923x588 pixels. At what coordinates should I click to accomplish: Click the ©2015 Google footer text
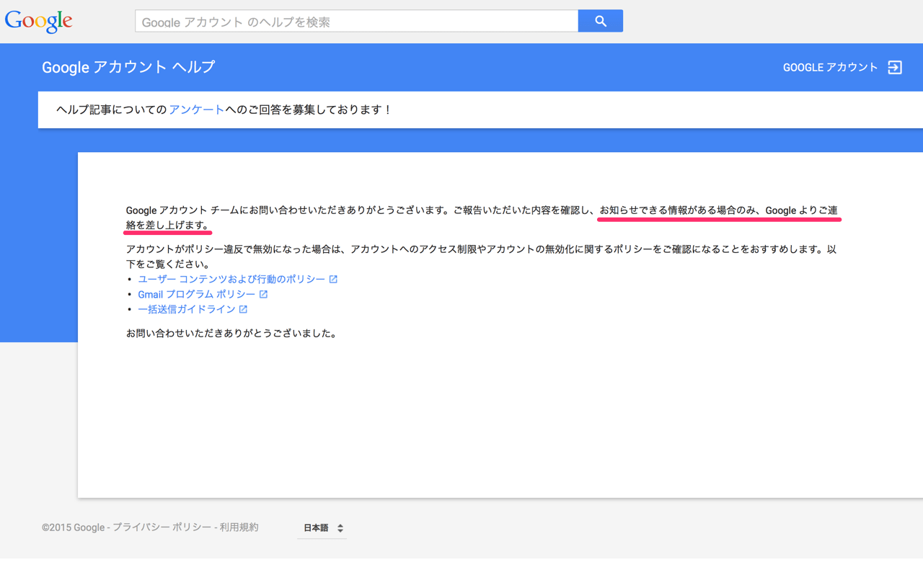point(73,527)
